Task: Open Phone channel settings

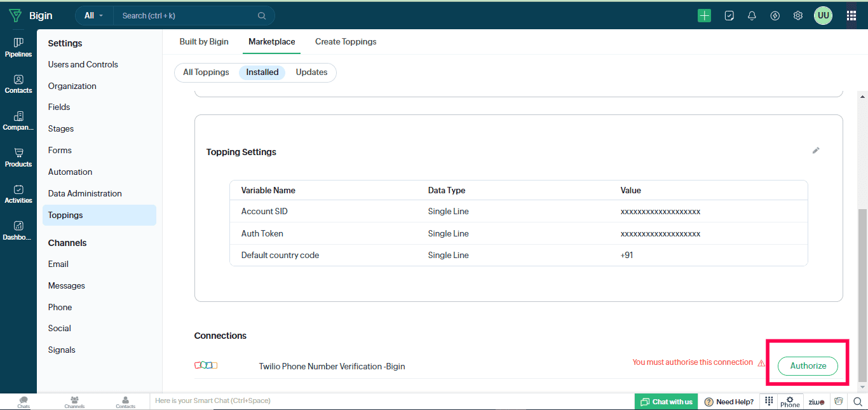Action: click(x=60, y=307)
